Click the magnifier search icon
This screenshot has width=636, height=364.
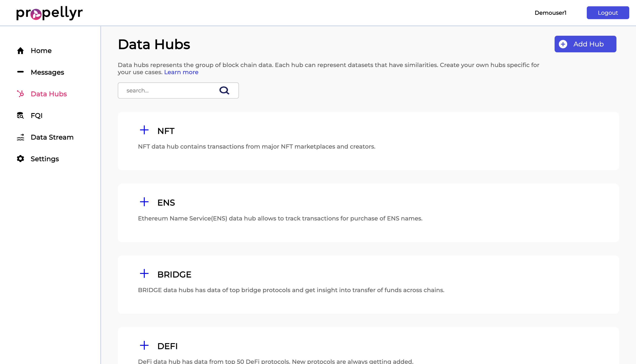224,91
